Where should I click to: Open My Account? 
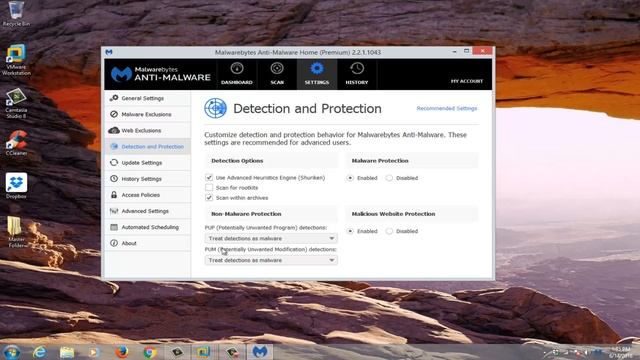point(467,81)
